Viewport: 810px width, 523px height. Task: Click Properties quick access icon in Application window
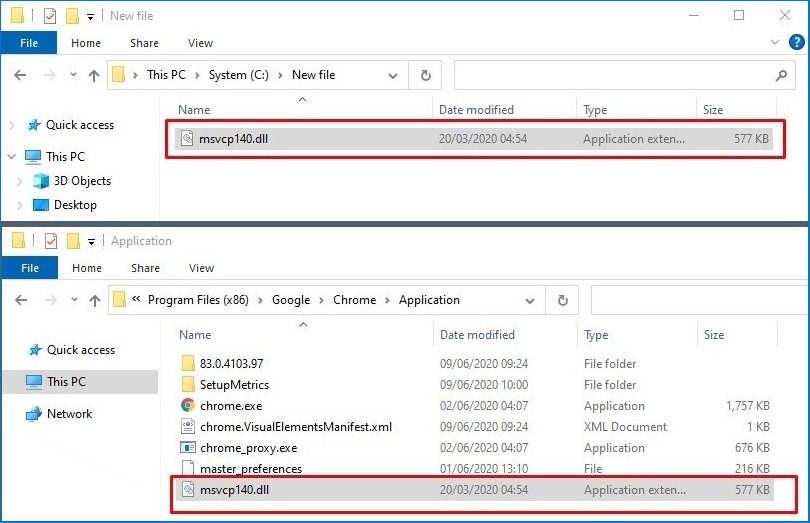coord(51,241)
